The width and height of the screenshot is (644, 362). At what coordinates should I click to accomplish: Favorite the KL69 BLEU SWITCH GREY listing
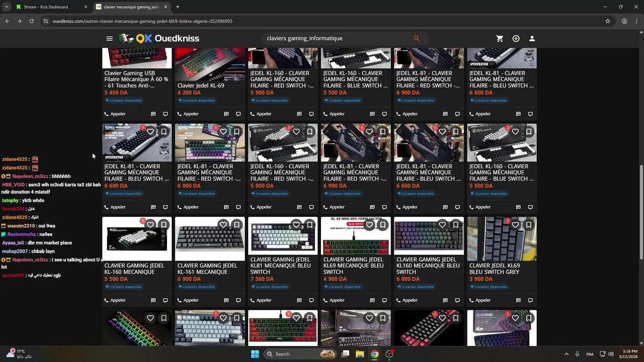tap(515, 225)
